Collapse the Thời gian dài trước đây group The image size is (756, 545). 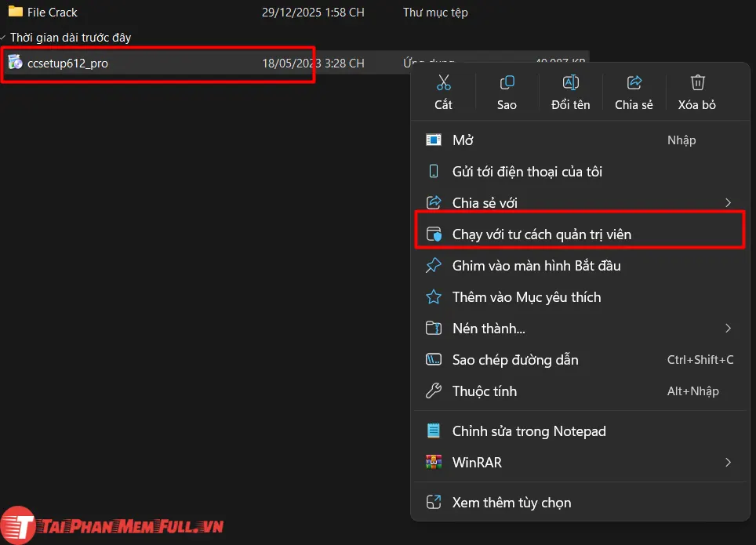(x=6, y=37)
